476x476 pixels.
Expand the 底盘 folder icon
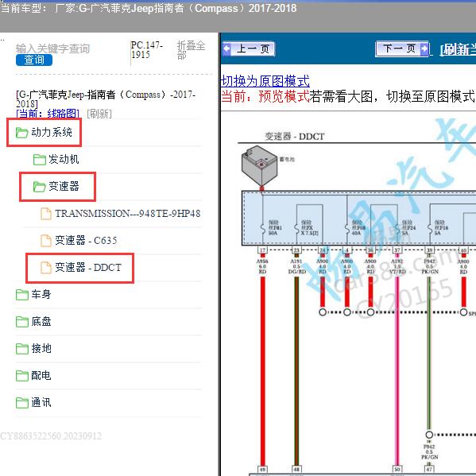coord(22,322)
